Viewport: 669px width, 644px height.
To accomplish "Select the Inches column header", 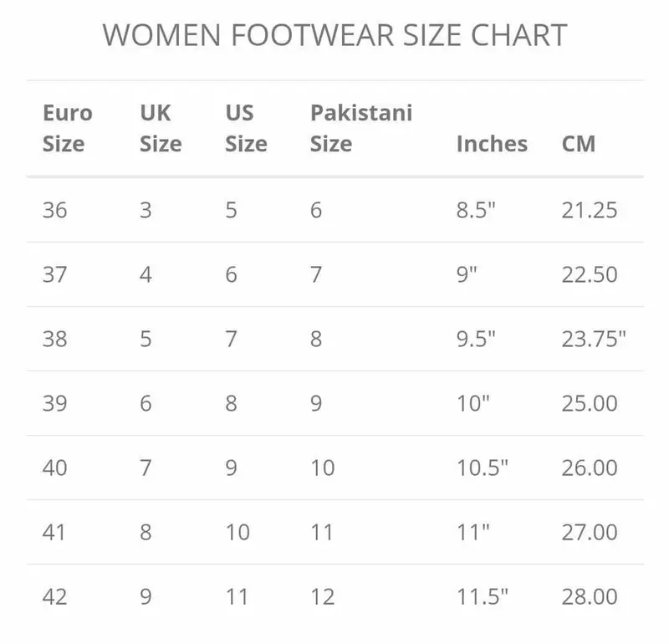I will (492, 144).
